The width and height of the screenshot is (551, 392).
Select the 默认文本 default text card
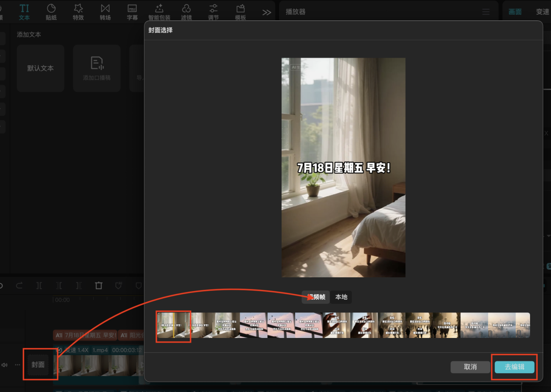point(40,68)
